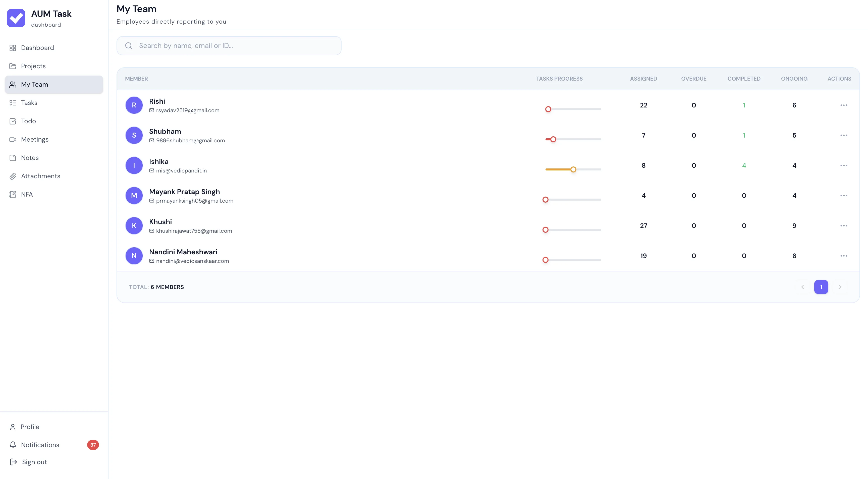Click Rishi's R avatar
Viewport: 868px width, 479px height.
point(134,105)
